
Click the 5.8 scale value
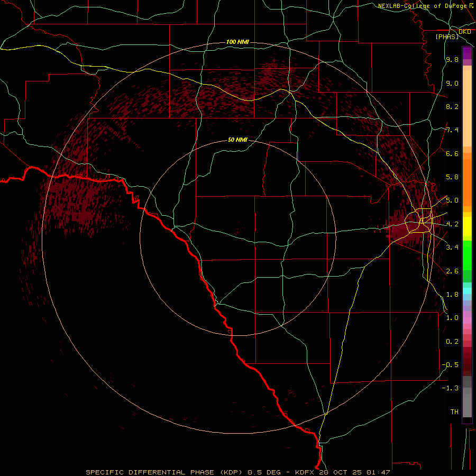452,177
